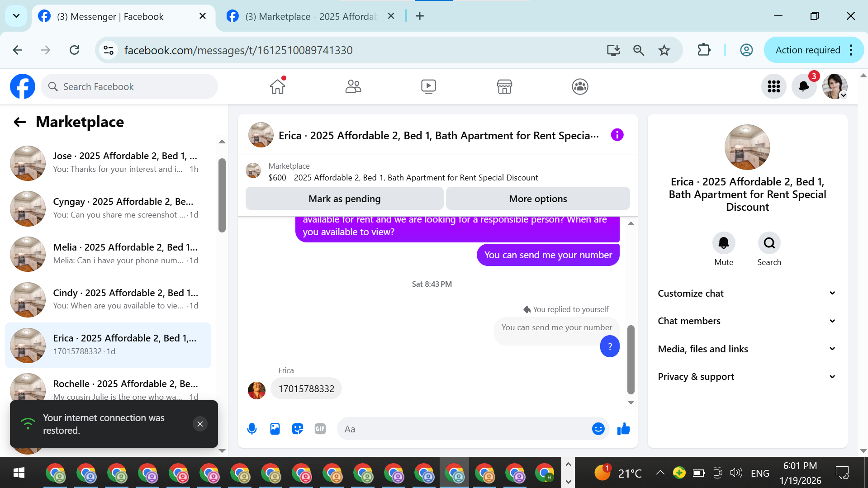This screenshot has width=868, height=488.
Task: Switch to Messenger browser tab
Action: tap(122, 17)
